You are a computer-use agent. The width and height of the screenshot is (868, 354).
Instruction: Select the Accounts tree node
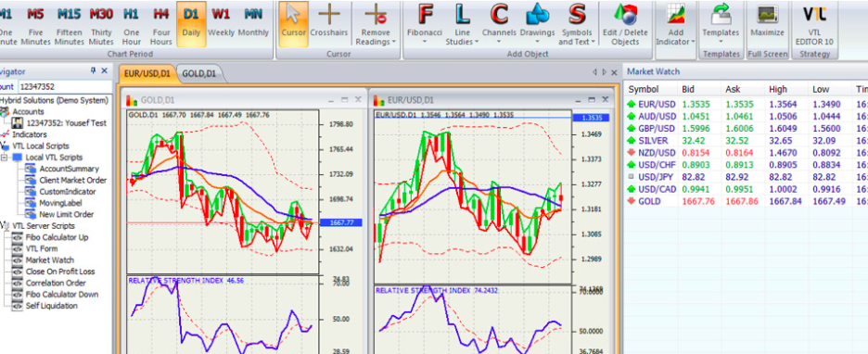(28, 112)
